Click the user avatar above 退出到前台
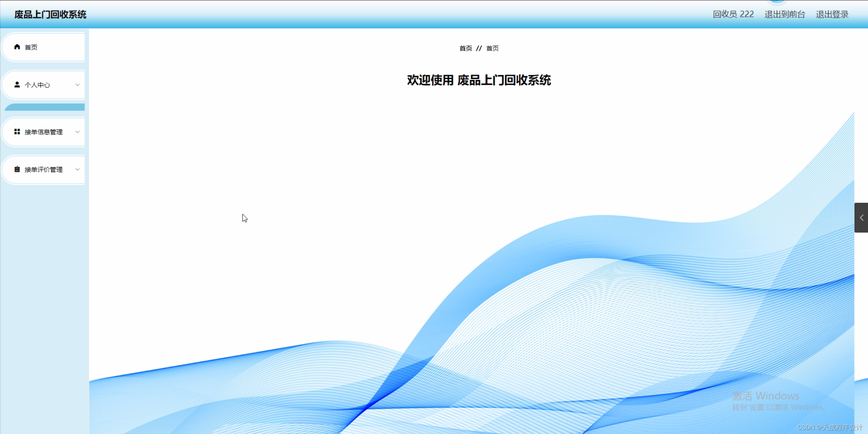This screenshot has width=868, height=434. (777, 1)
